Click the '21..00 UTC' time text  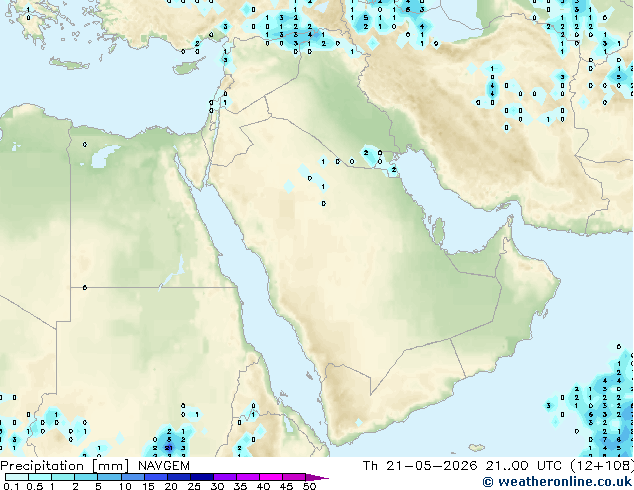point(524,466)
